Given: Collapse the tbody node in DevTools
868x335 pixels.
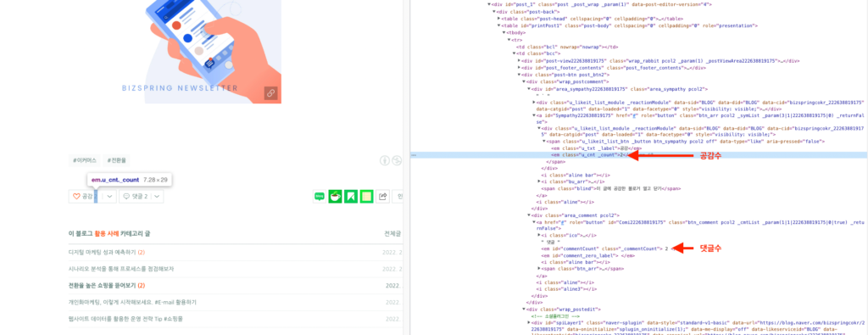Looking at the screenshot, I should point(504,33).
